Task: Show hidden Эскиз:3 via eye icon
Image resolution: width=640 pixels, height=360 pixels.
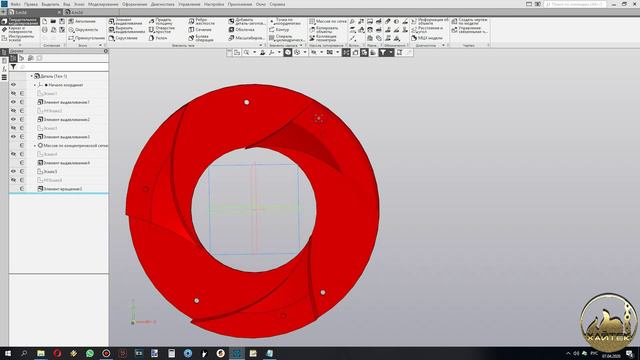Action: coord(13,128)
